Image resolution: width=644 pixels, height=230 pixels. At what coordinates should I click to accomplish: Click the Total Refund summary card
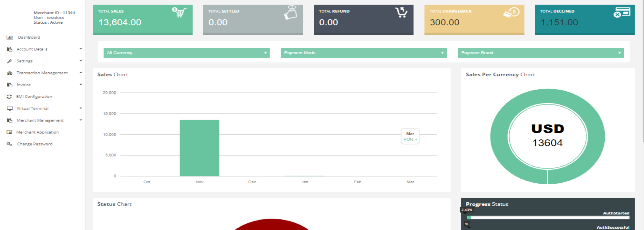pos(363,20)
